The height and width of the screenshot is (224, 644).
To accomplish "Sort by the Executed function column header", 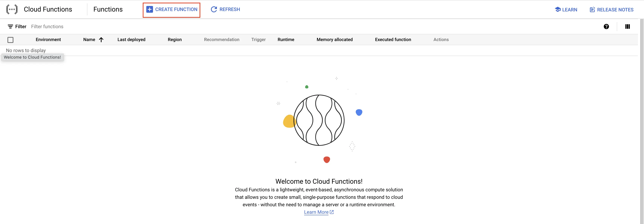I will tap(393, 40).
